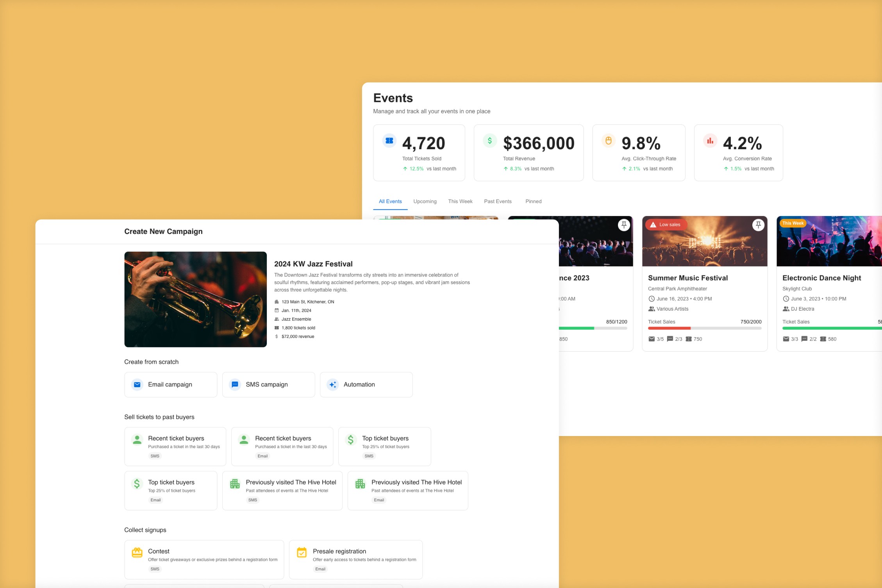The width and height of the screenshot is (882, 588).
Task: Click the envelope icon on Email campaign
Action: pyautogui.click(x=137, y=385)
